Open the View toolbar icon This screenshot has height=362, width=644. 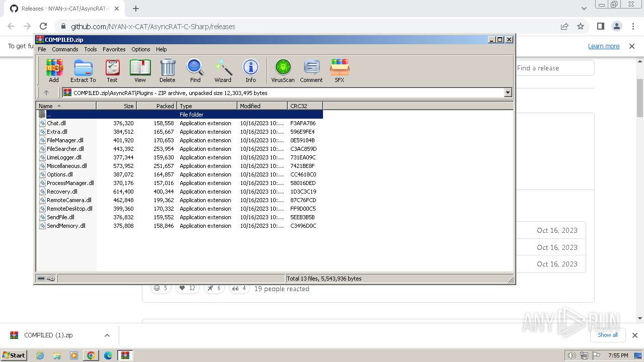point(140,70)
